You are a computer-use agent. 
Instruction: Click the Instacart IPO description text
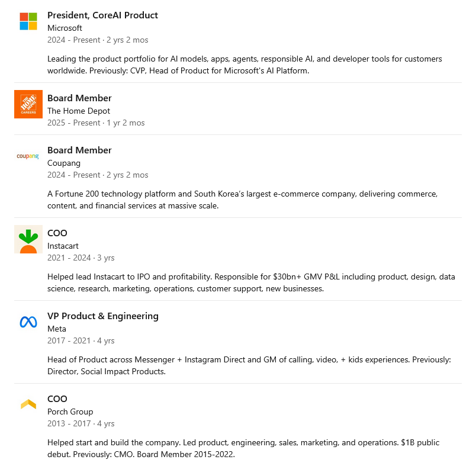(x=251, y=282)
